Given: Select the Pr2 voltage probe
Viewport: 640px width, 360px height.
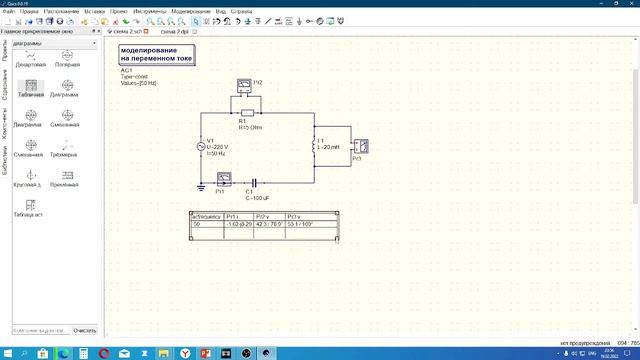Looking at the screenshot, I should coord(244,87).
